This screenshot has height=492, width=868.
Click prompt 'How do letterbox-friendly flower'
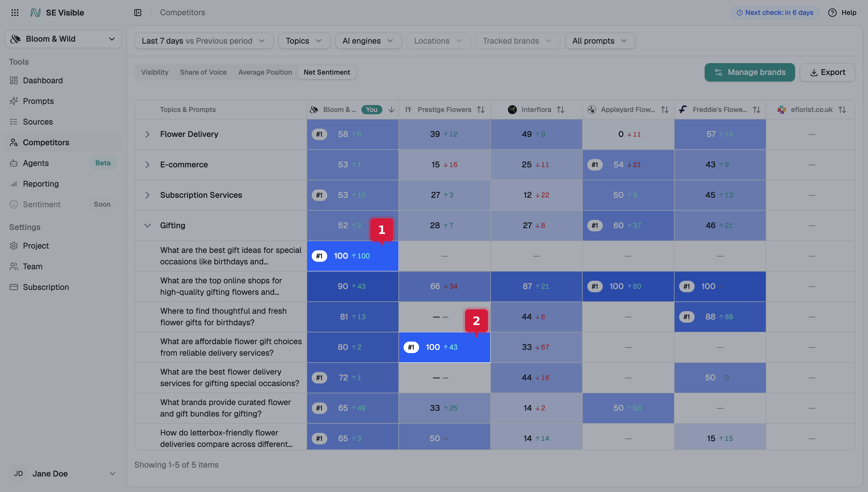click(x=226, y=438)
